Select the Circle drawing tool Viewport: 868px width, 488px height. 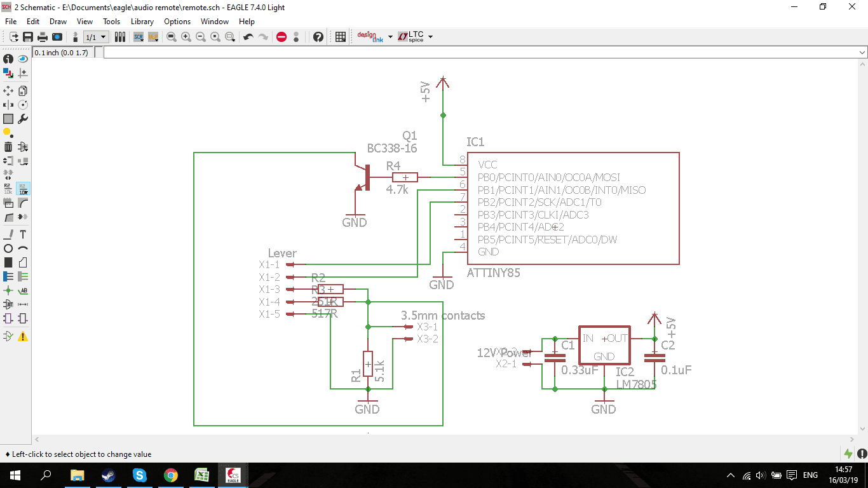8,248
